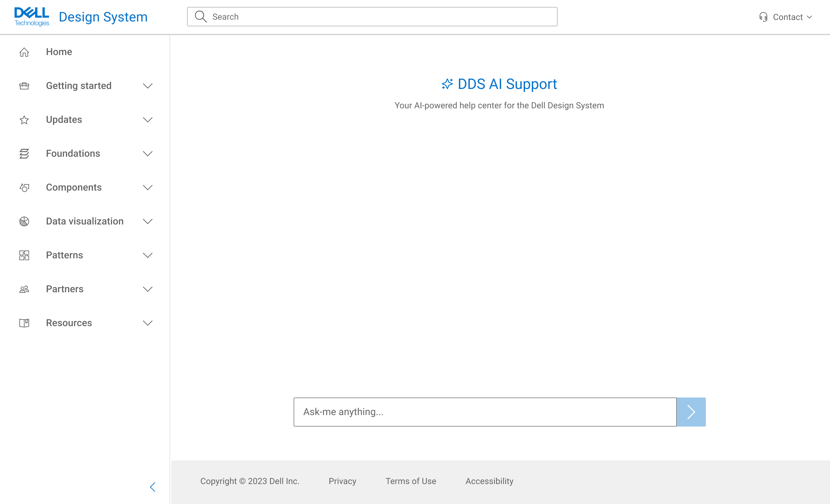Click the Partners people icon

tap(24, 289)
